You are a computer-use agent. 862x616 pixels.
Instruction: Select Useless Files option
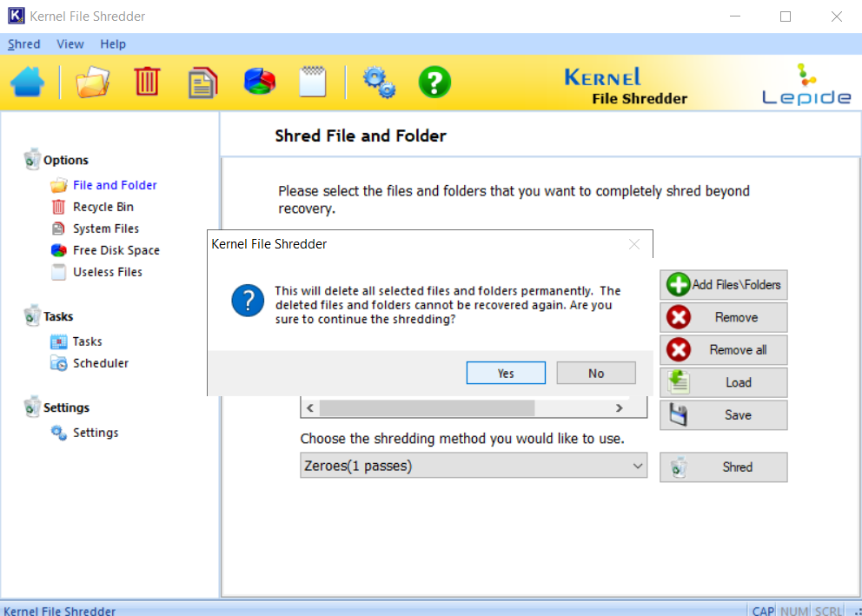[x=108, y=272]
